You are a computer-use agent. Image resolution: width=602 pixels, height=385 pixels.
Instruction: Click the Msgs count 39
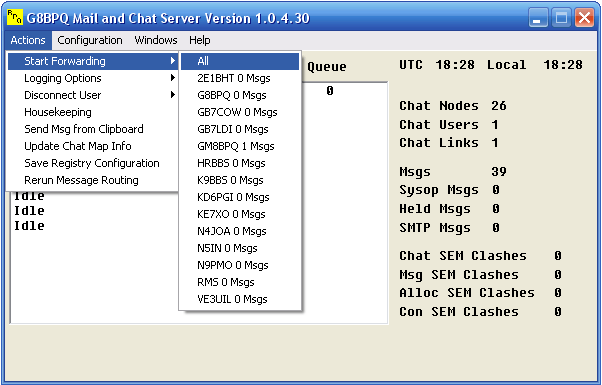499,172
